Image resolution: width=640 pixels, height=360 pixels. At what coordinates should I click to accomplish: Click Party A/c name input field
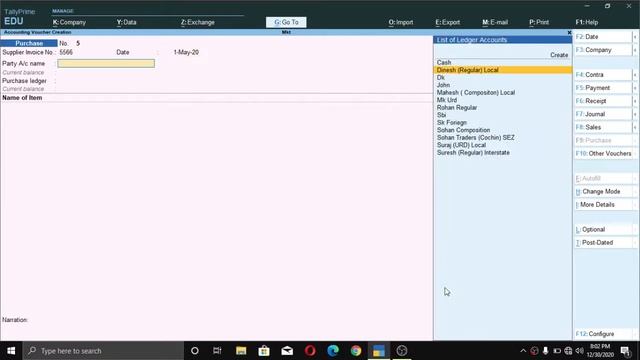pyautogui.click(x=106, y=63)
